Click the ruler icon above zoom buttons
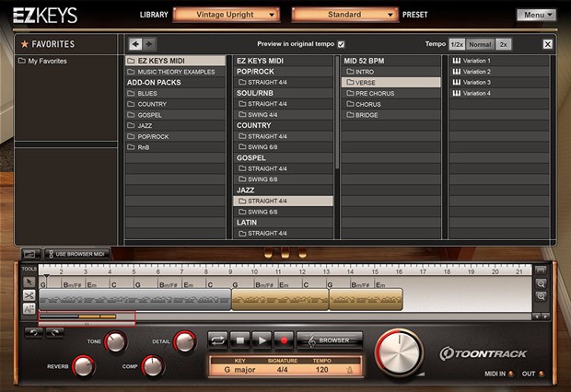571x392 pixels. tap(541, 270)
